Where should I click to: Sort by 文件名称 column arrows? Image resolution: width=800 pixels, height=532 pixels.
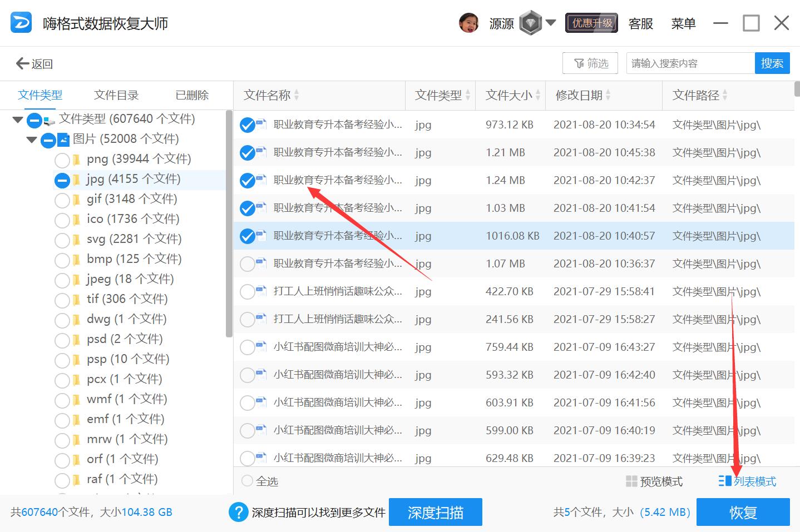click(297, 95)
